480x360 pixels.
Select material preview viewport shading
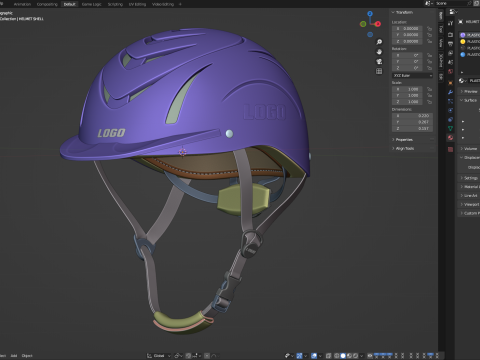[349, 356]
